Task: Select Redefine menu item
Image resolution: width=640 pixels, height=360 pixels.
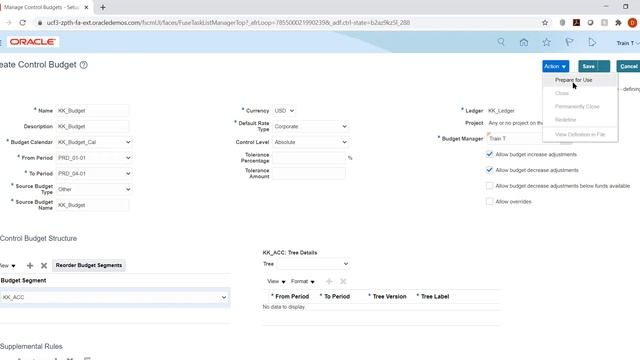Action: point(565,120)
